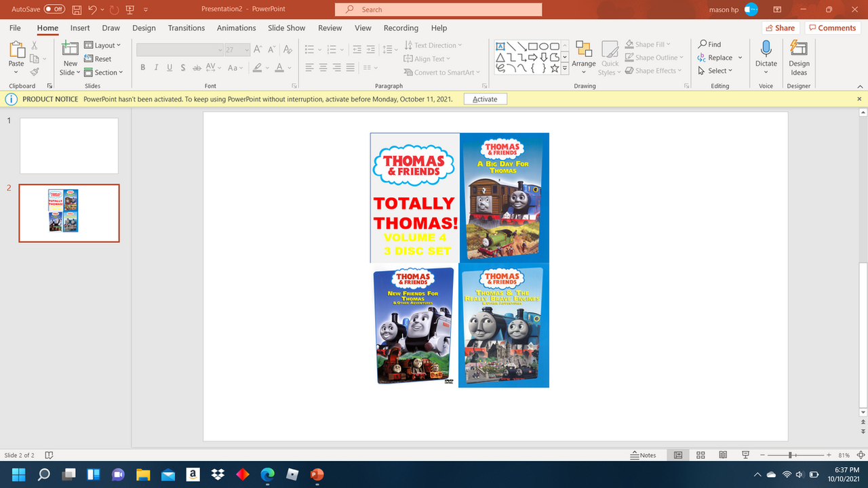Click the Comments button
The height and width of the screenshot is (488, 868).
832,28
